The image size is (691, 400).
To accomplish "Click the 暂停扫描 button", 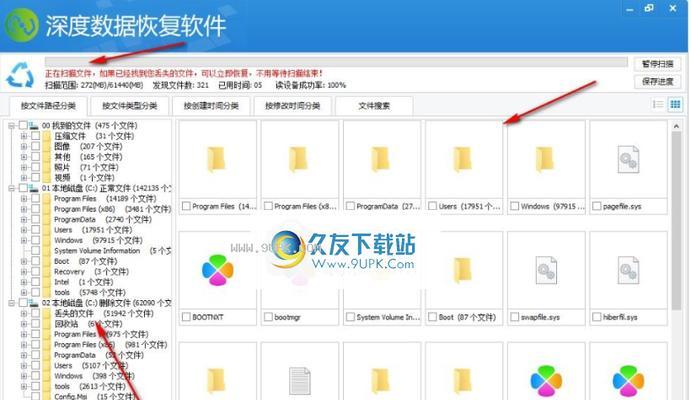I will [658, 64].
